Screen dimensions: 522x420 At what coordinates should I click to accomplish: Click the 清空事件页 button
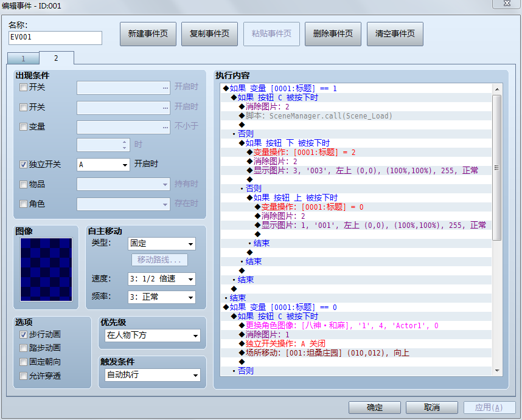pos(395,34)
